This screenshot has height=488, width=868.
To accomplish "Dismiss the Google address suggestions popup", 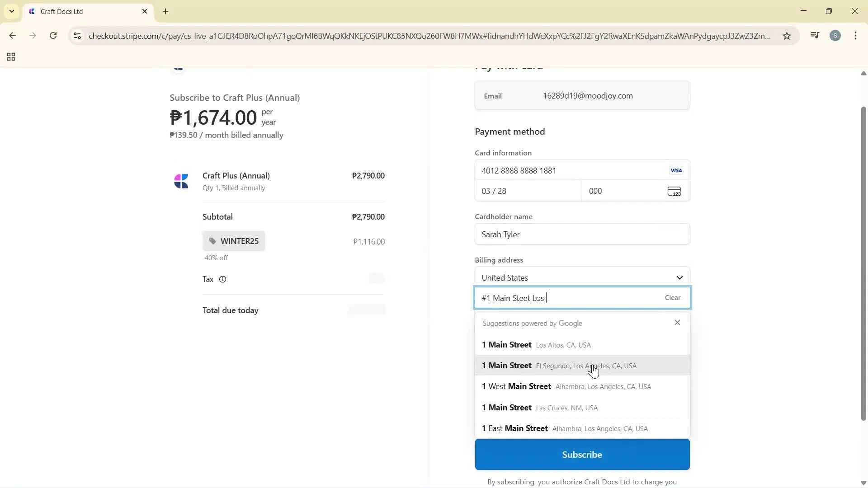I will [x=677, y=322].
